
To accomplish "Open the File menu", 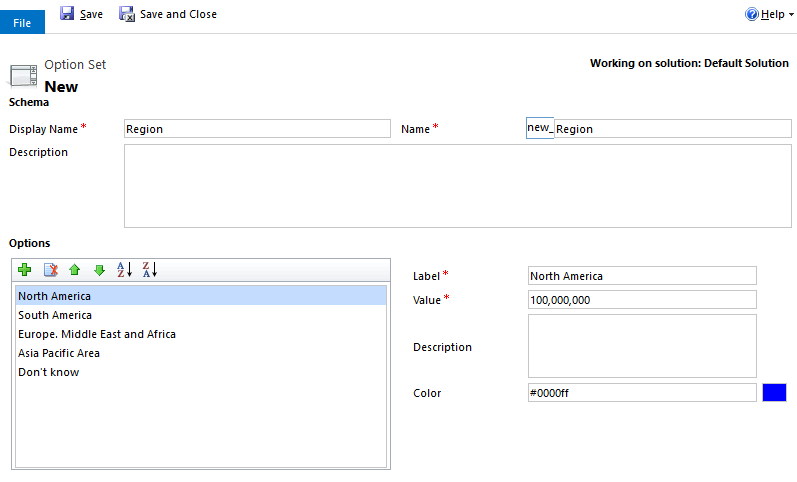I will coord(22,22).
